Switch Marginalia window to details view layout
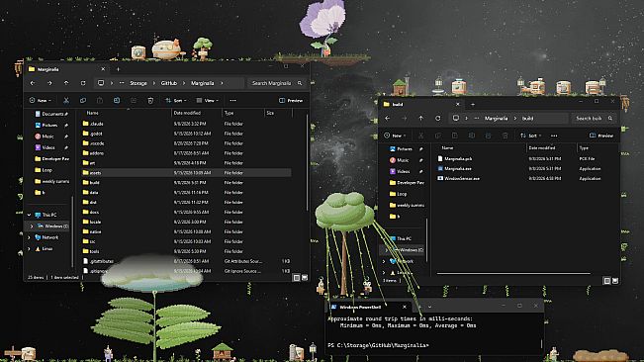This screenshot has width=644, height=362. [297, 278]
